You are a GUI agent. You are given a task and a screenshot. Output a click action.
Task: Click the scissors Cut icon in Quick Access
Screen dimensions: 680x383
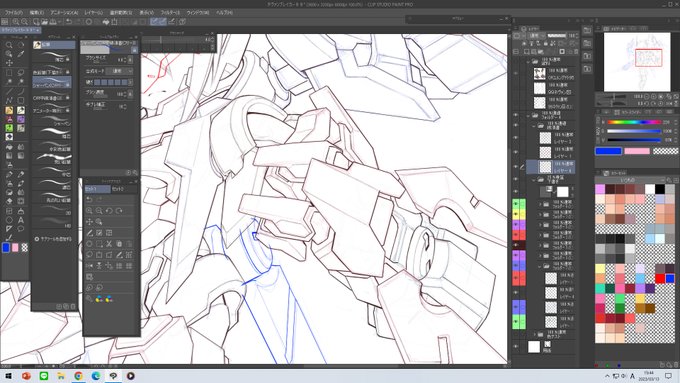(109, 244)
